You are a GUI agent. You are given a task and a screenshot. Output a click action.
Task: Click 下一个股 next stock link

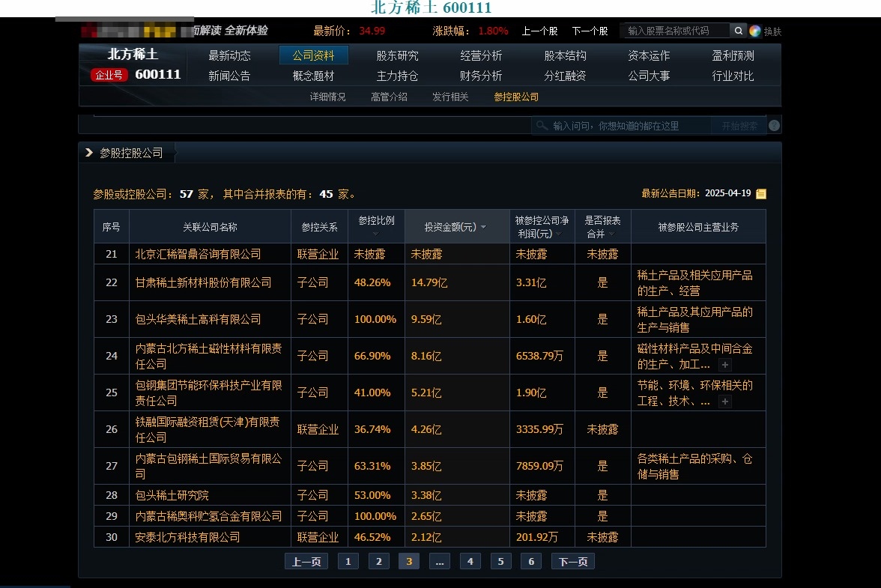(x=590, y=31)
